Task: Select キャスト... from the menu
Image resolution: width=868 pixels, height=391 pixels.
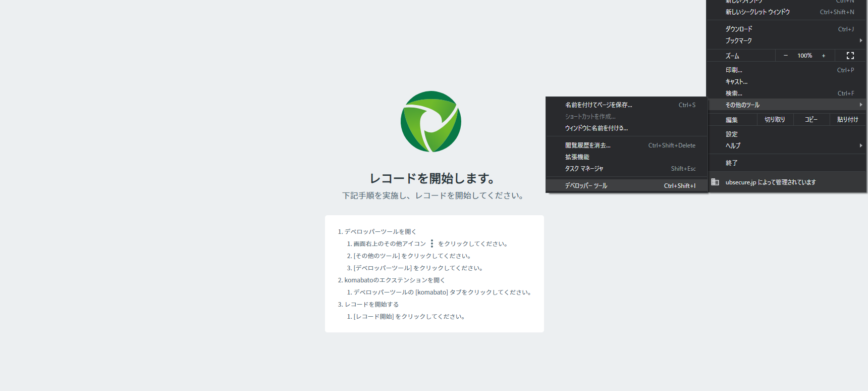Action: (786, 82)
